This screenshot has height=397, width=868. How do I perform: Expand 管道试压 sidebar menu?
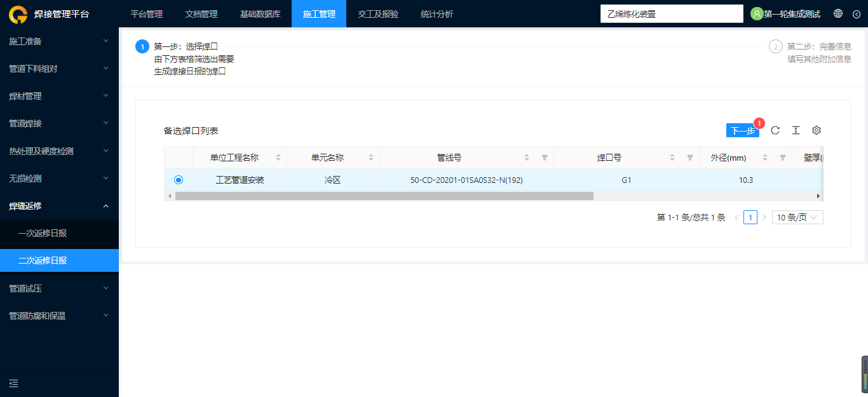(59, 288)
